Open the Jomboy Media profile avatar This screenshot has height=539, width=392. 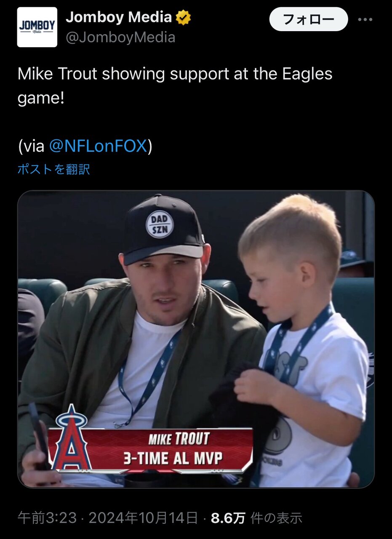(x=37, y=27)
